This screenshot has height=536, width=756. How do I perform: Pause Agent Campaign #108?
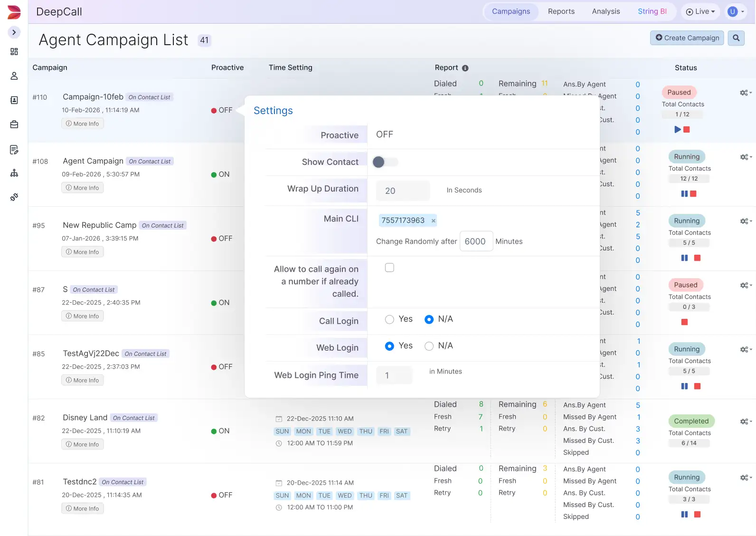[x=684, y=193]
